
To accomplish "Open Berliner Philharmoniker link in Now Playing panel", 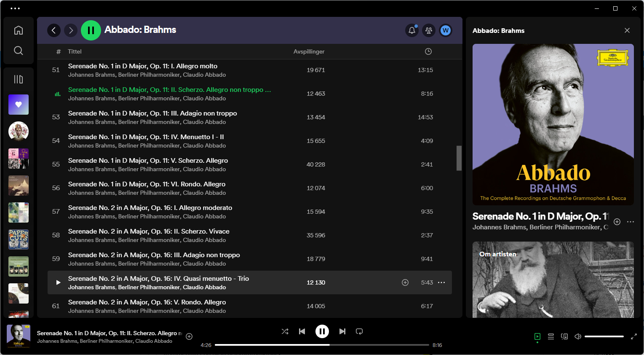I will [x=565, y=227].
